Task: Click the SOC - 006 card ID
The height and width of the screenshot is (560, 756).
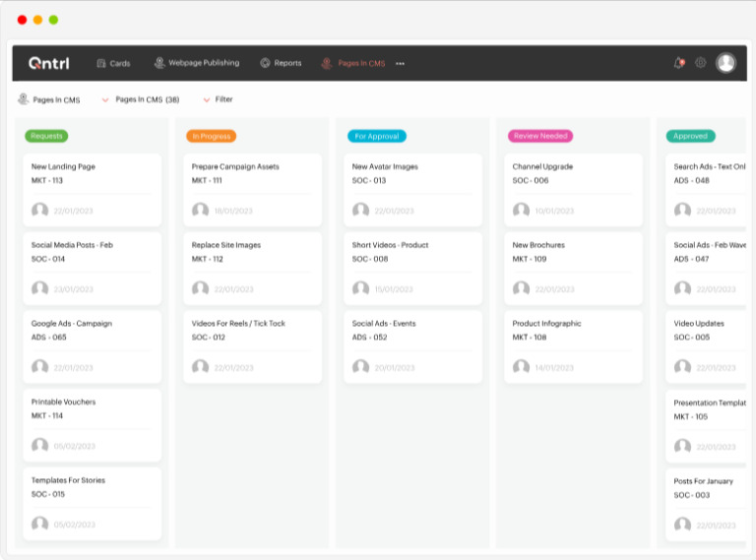Action: pyautogui.click(x=531, y=180)
